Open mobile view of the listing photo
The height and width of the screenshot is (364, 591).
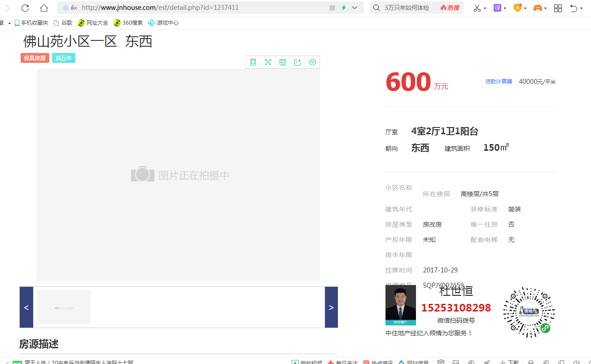pos(253,62)
